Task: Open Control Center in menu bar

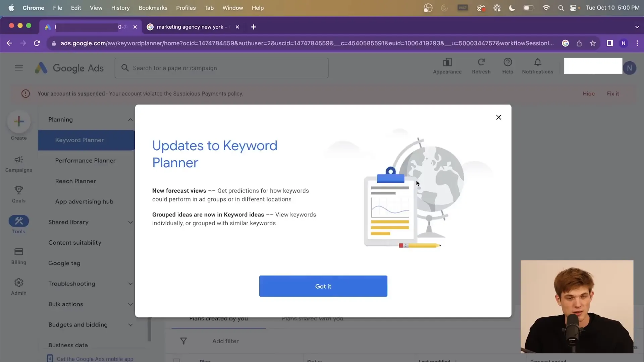Action: (574, 8)
